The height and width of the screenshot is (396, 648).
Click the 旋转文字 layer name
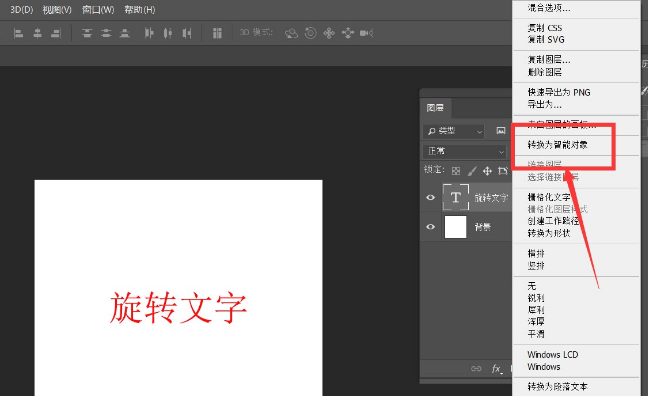491,198
